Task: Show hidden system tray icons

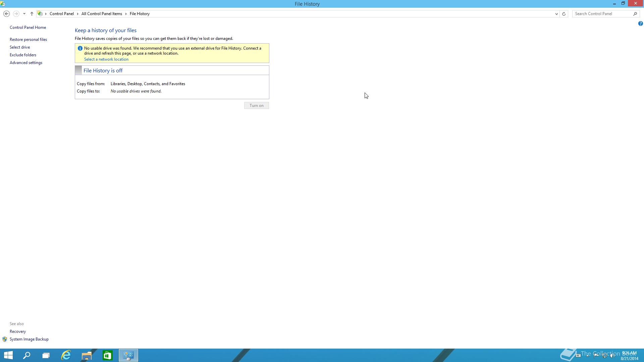Action: point(587,356)
